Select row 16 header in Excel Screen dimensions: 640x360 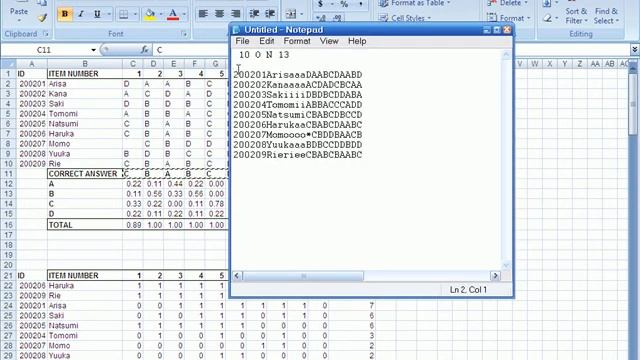(x=8, y=225)
